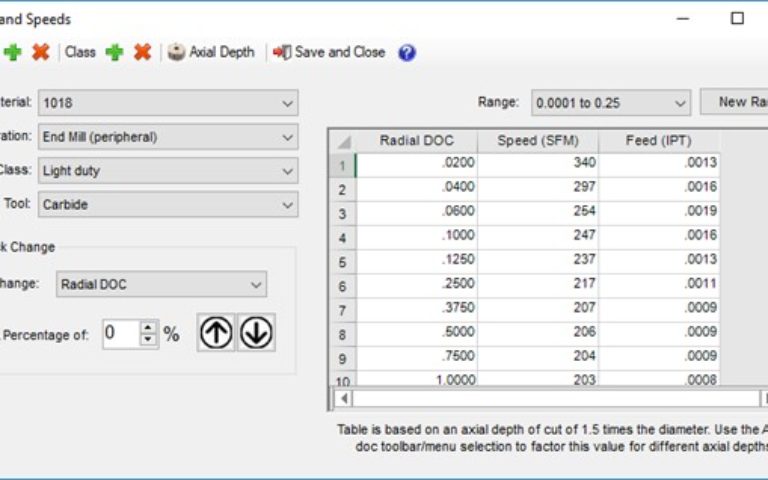Click Speed cell 340
Screen dimensions: 768x480
pyautogui.click(x=538, y=165)
